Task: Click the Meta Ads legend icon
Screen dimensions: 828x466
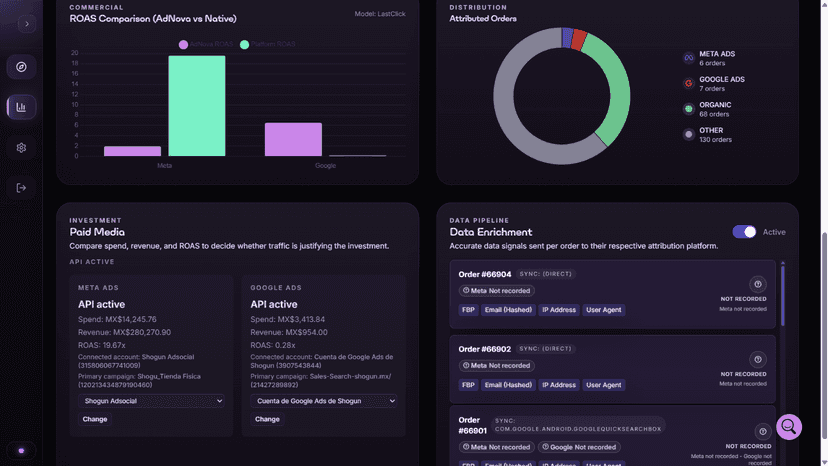Action: (x=689, y=58)
